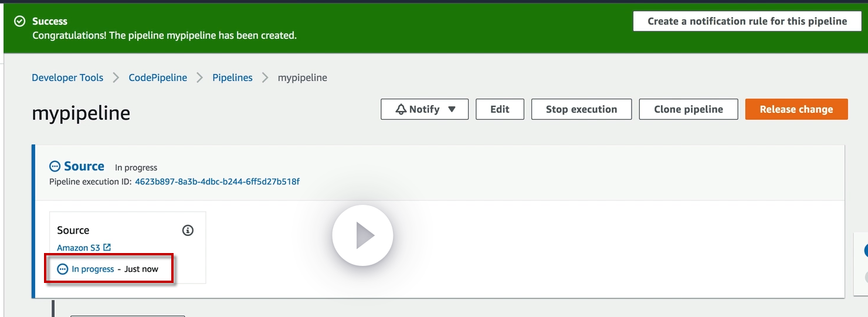Image resolution: width=868 pixels, height=317 pixels.
Task: Navigate to the Pipelines breadcrumb
Action: (232, 77)
